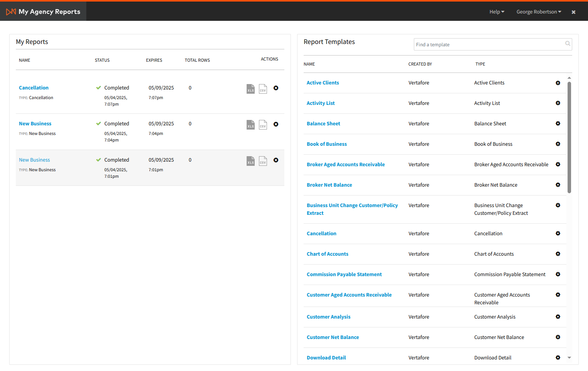This screenshot has width=588, height=371.
Task: Click the scroll down arrow in templates list
Action: 569,358
